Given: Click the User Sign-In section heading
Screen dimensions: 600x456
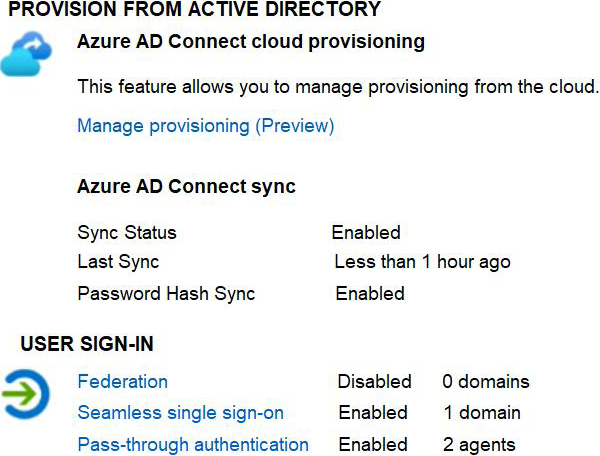Looking at the screenshot, I should [86, 345].
